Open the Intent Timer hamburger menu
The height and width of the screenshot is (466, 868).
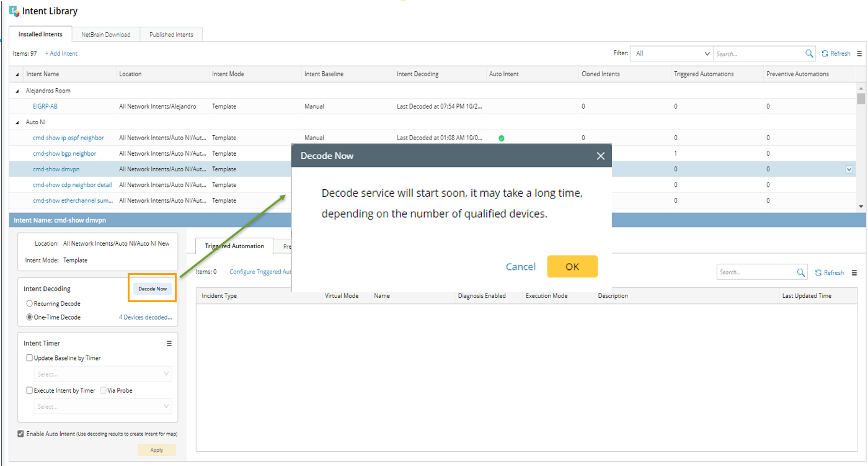(x=169, y=343)
